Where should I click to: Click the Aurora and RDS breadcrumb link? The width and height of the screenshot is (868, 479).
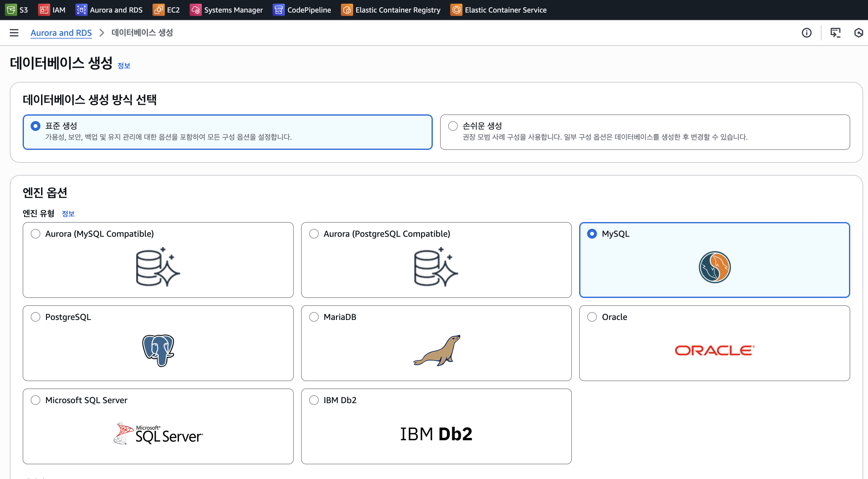61,33
